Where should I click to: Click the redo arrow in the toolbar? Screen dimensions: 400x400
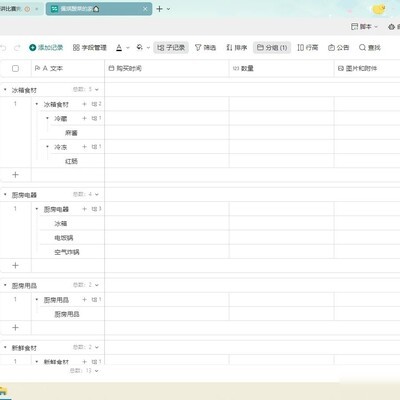click(17, 48)
